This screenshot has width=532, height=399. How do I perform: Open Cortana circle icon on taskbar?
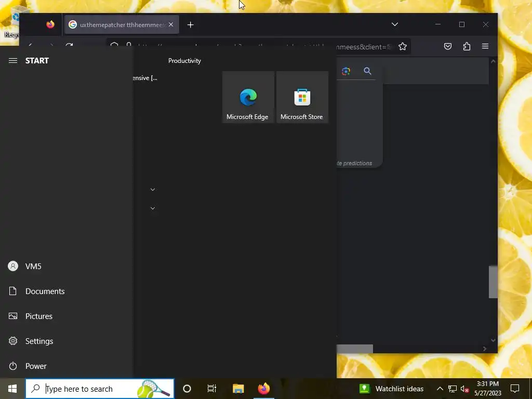(x=187, y=389)
